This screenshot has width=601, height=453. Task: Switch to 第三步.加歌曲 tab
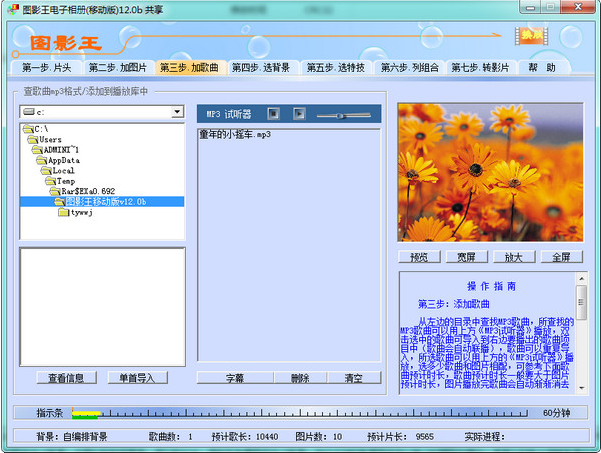(x=189, y=67)
